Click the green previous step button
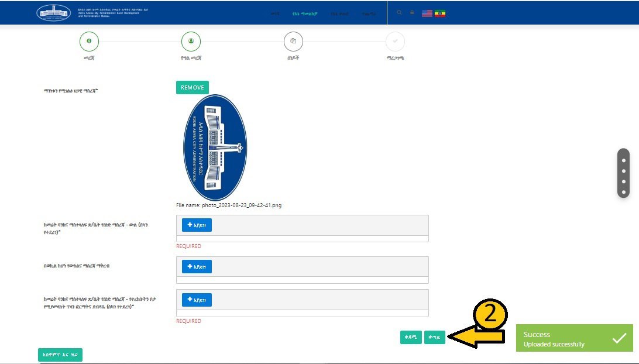 411,337
